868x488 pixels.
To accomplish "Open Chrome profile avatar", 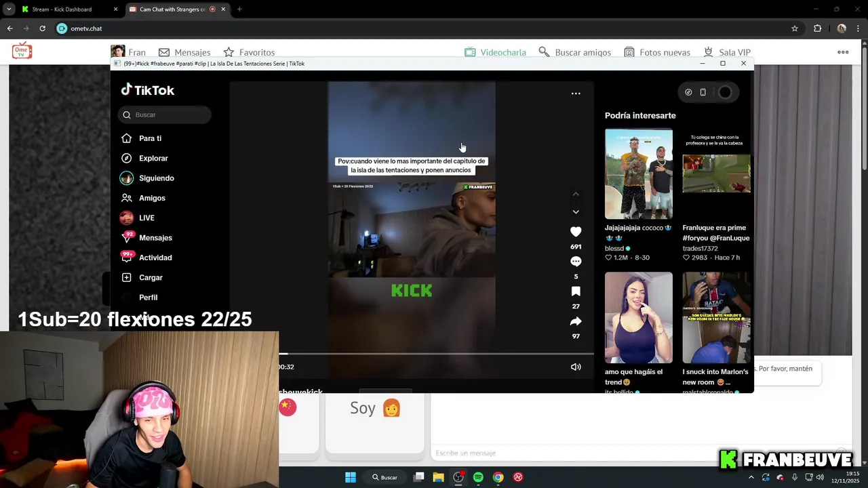I will point(842,28).
